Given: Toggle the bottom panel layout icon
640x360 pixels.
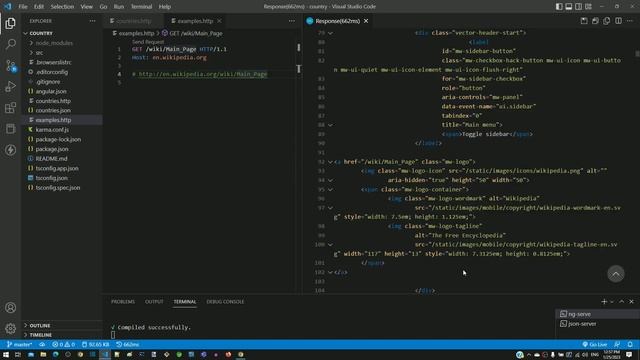Looking at the screenshot, I should pyautogui.click(x=569, y=7).
